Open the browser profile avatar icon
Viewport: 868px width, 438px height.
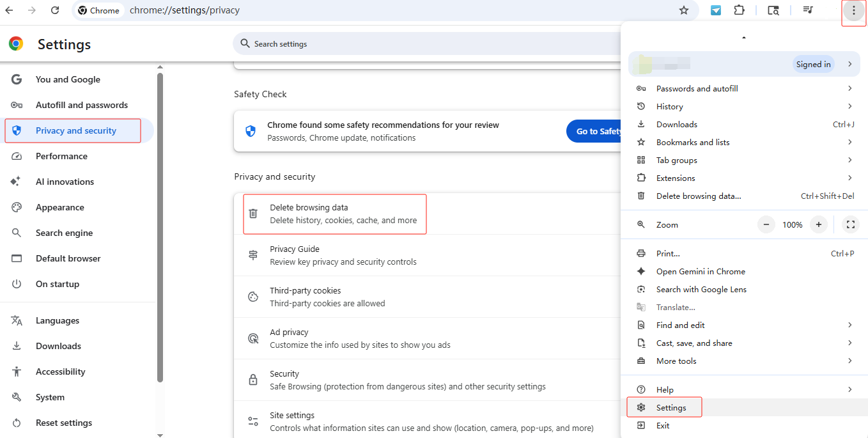(x=641, y=64)
